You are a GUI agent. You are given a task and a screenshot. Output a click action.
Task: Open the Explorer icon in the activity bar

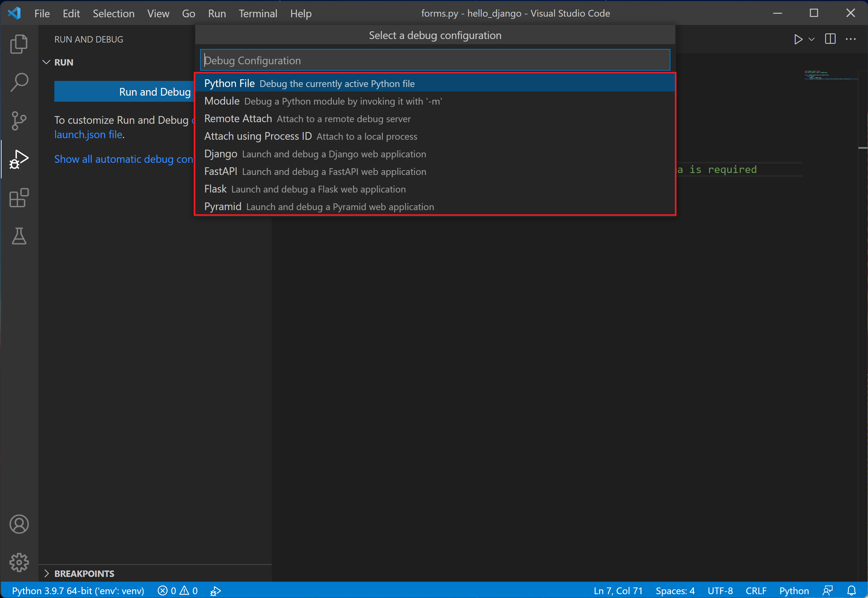tap(19, 44)
